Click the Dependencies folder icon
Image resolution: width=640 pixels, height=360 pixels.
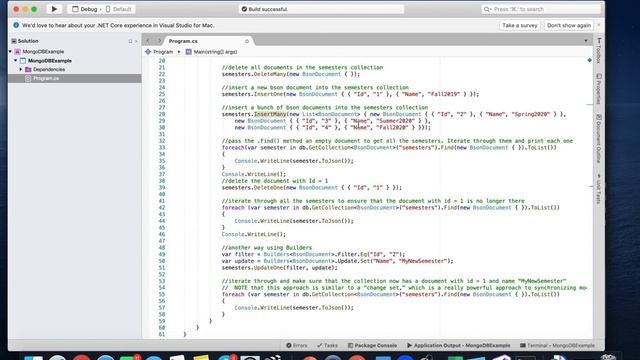coord(28,69)
